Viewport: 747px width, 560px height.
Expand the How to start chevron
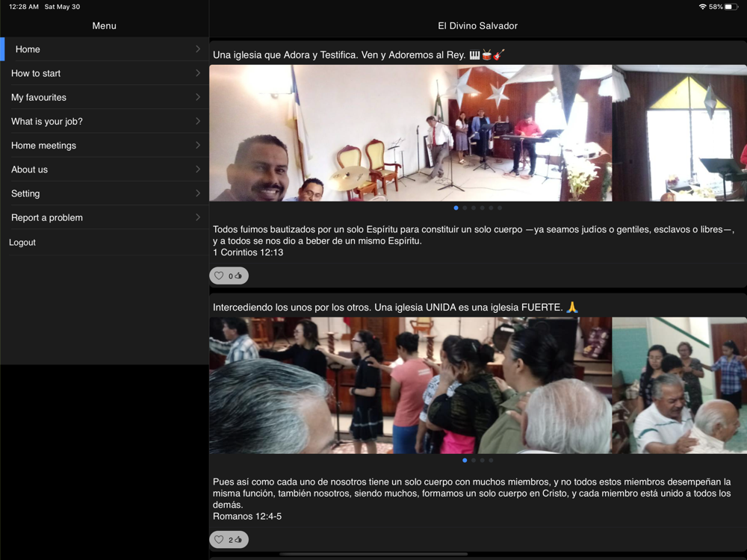pyautogui.click(x=198, y=73)
